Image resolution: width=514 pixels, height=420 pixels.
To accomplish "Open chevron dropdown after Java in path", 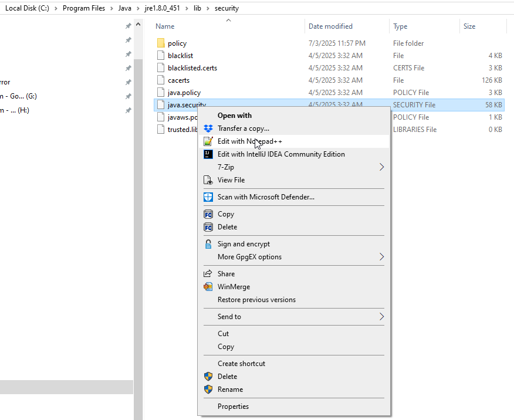I will pyautogui.click(x=138, y=8).
